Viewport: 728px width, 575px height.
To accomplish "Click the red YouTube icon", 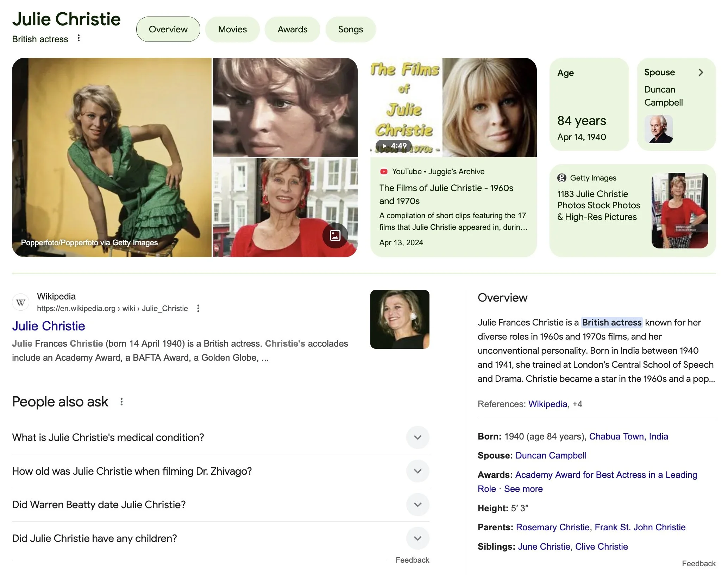I will [384, 172].
